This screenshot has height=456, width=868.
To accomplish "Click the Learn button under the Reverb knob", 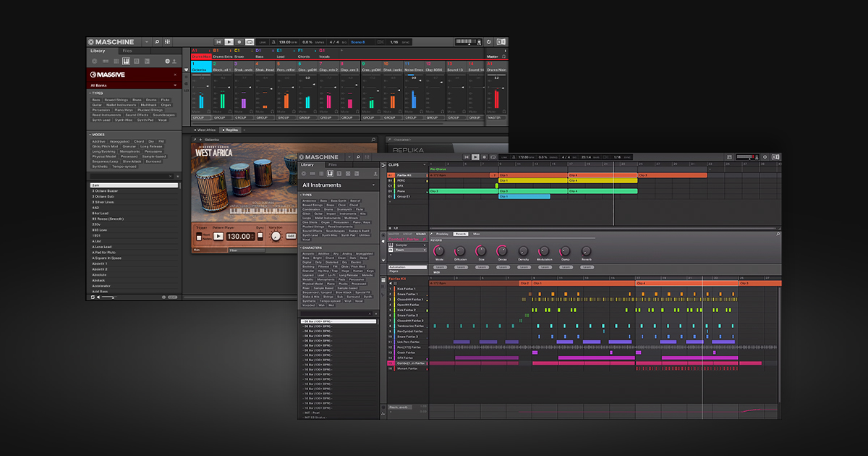I will point(587,267).
